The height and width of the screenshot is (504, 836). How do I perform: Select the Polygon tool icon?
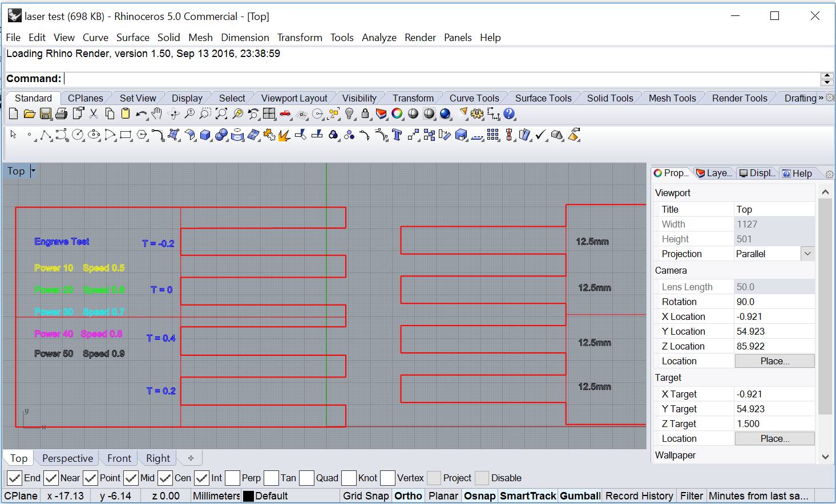[x=142, y=135]
